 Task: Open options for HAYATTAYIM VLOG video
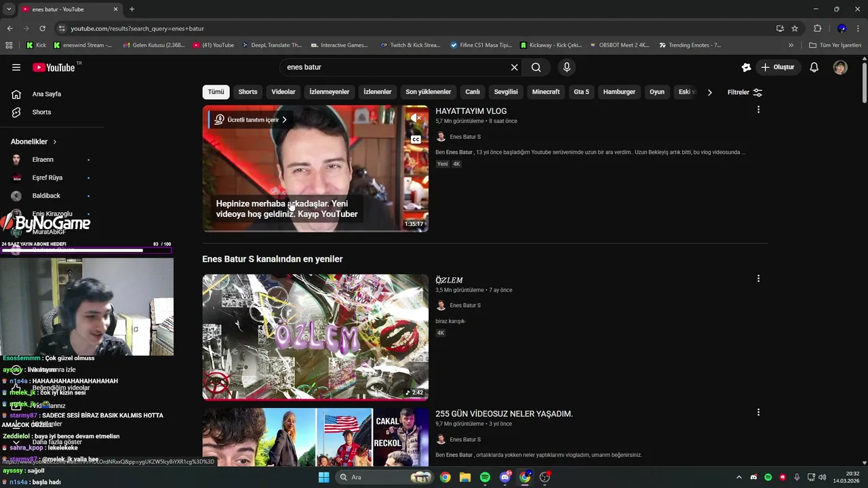click(x=758, y=110)
